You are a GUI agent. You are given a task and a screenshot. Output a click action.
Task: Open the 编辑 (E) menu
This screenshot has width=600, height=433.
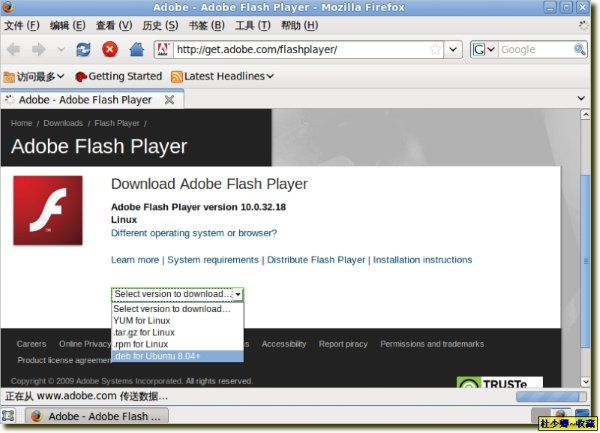(68, 26)
